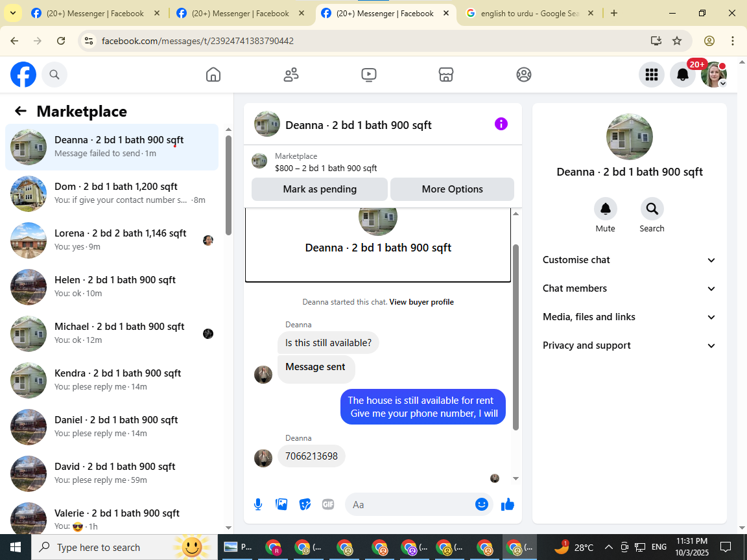Click browser back arrow
This screenshot has width=747, height=560.
[x=14, y=41]
